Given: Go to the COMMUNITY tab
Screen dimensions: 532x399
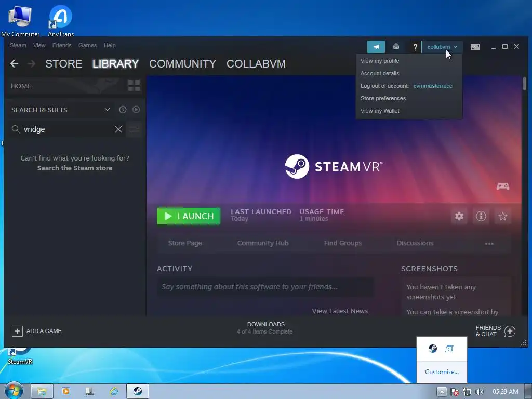Looking at the screenshot, I should coord(182,64).
